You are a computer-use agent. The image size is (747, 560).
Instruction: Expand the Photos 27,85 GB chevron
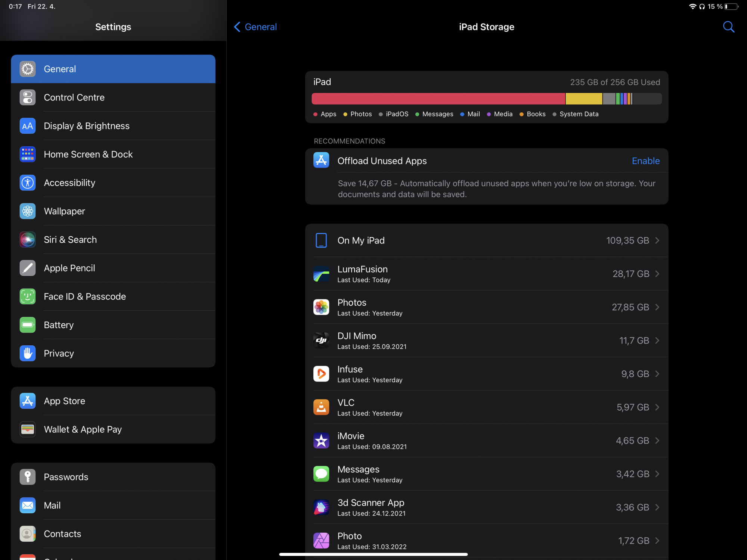657,307
